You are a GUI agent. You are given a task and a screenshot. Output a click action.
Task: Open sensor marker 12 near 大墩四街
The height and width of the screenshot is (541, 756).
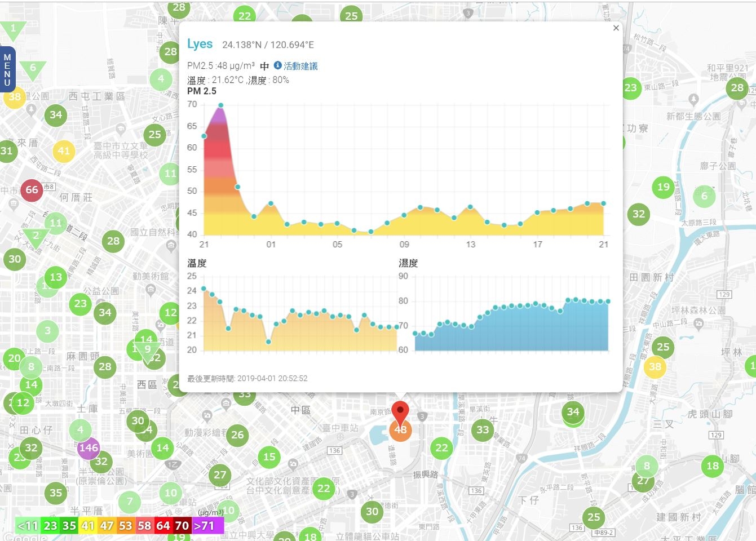click(23, 402)
